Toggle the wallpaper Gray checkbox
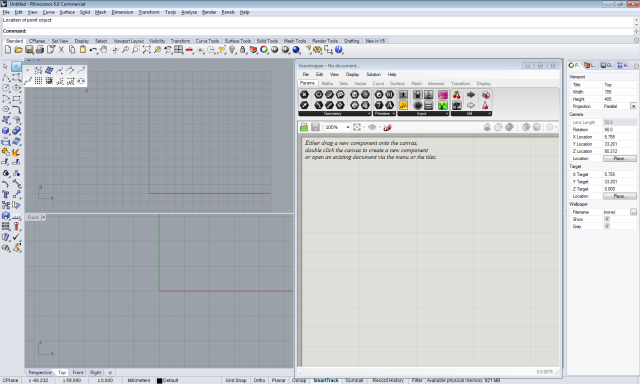The width and height of the screenshot is (640, 384). (x=607, y=226)
